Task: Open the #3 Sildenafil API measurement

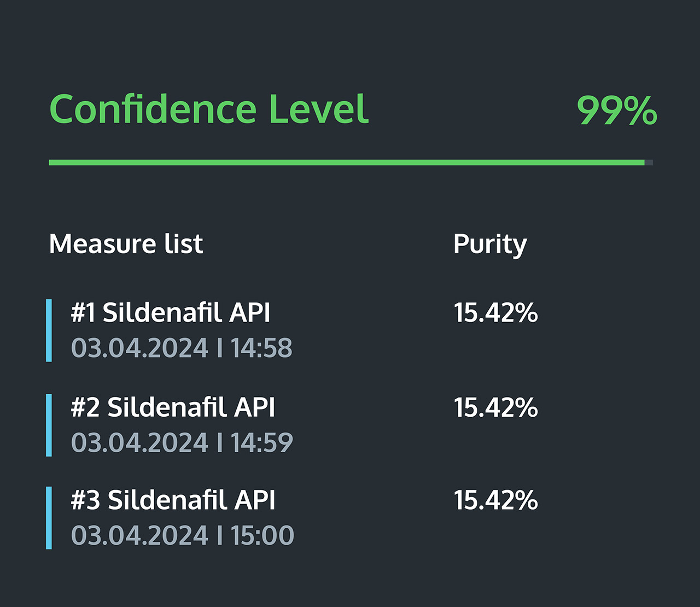Action: [173, 500]
